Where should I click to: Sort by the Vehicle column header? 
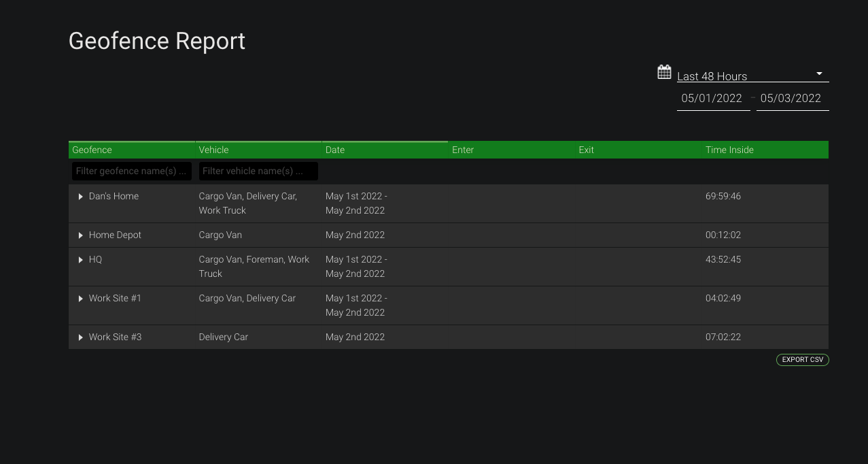click(x=258, y=150)
